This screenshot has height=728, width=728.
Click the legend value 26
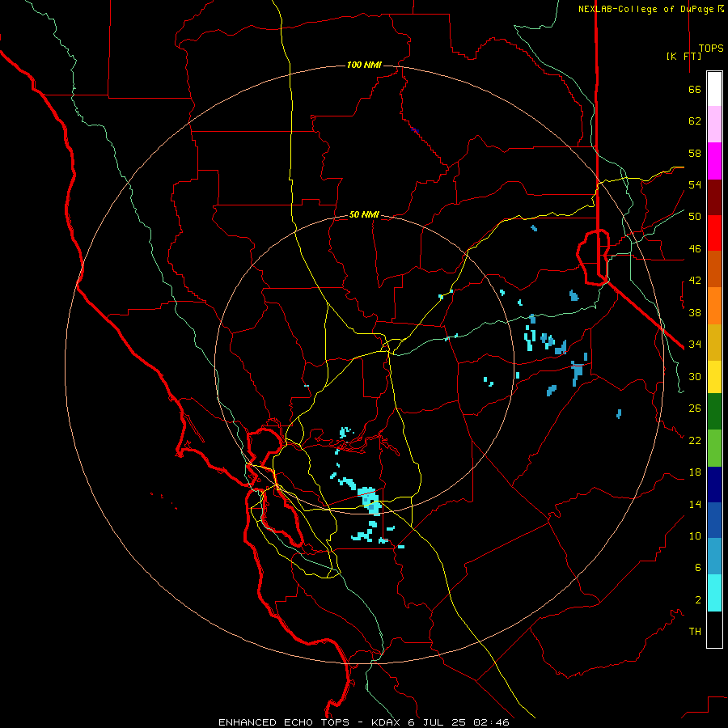695,408
